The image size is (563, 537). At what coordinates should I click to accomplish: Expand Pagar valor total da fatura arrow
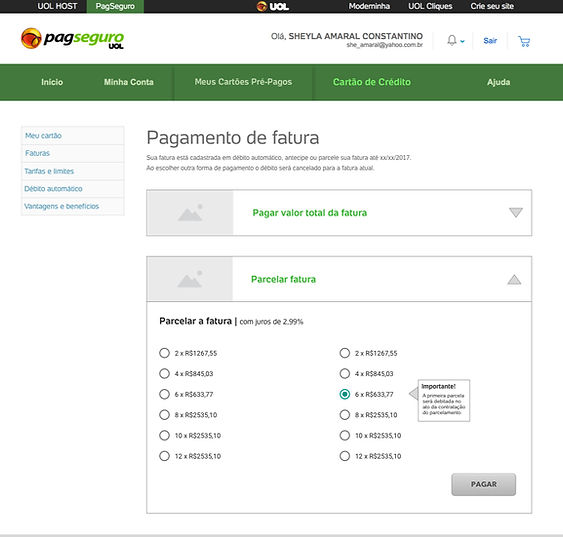(516, 212)
